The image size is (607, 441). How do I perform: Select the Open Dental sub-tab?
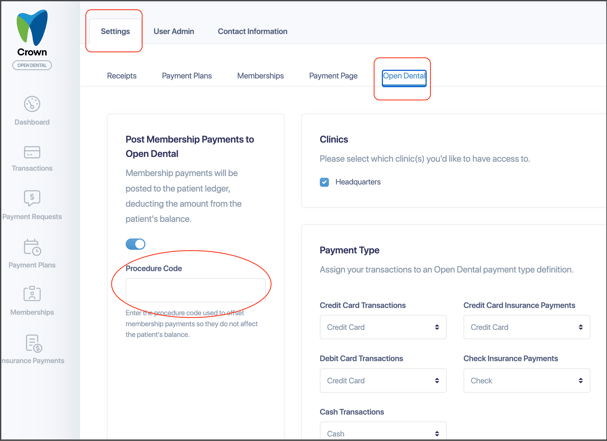404,76
